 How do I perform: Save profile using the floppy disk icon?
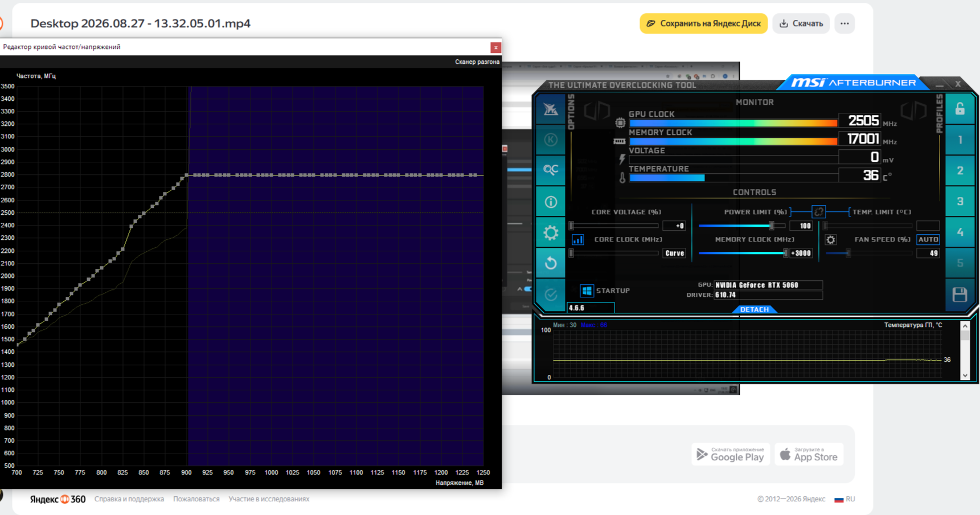pos(960,294)
